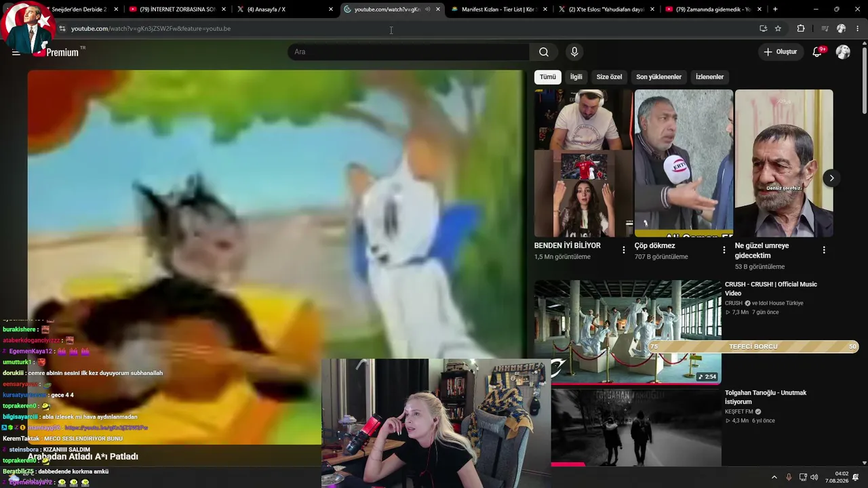Click the page vertical scrollbar thumb

pyautogui.click(x=864, y=79)
